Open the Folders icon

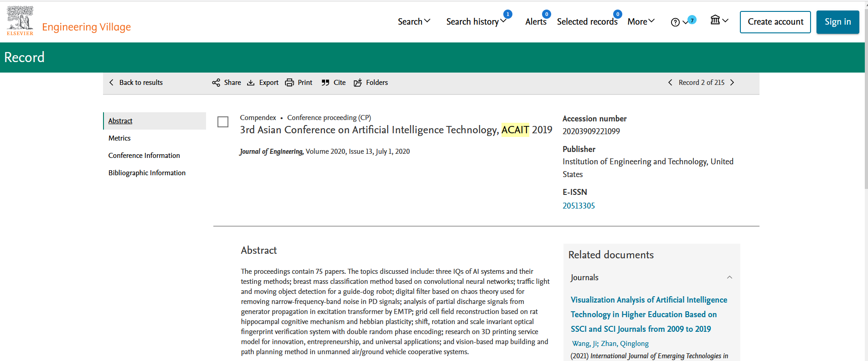coord(358,83)
